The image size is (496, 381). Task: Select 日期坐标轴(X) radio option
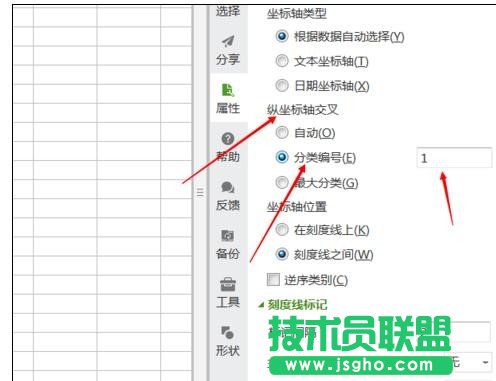pyautogui.click(x=282, y=86)
